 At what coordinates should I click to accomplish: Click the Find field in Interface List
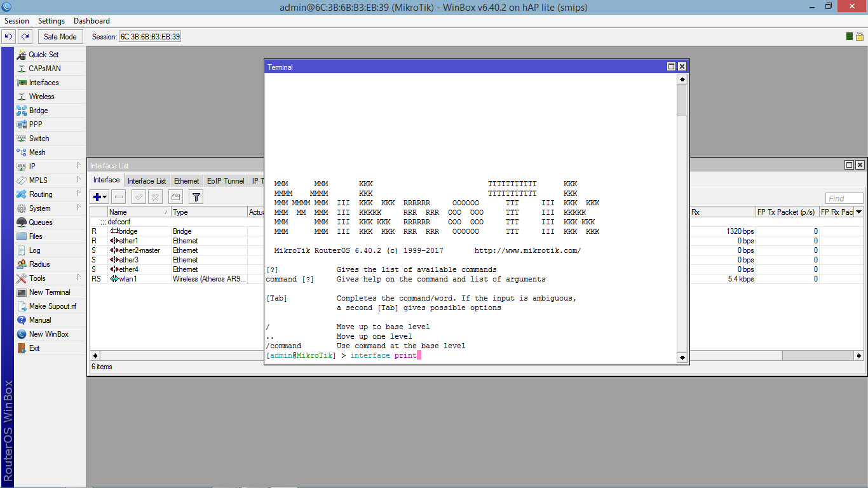(x=844, y=198)
